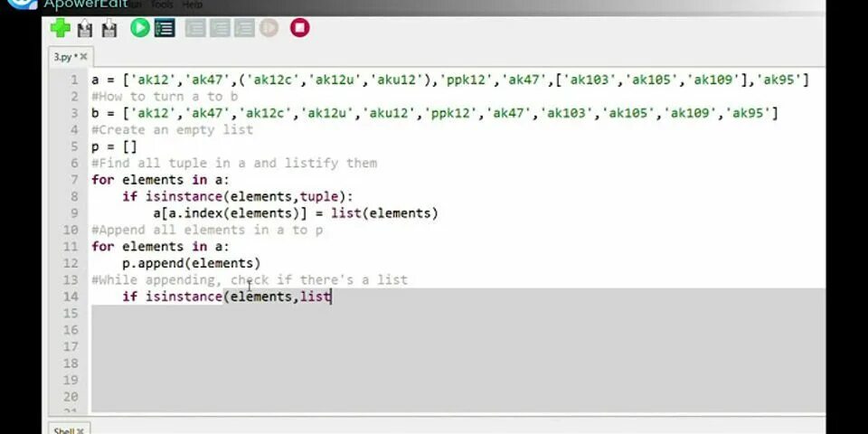Viewport: 868px width, 434px height.
Task: Click comment '#How to turn a to b'
Action: point(165,97)
